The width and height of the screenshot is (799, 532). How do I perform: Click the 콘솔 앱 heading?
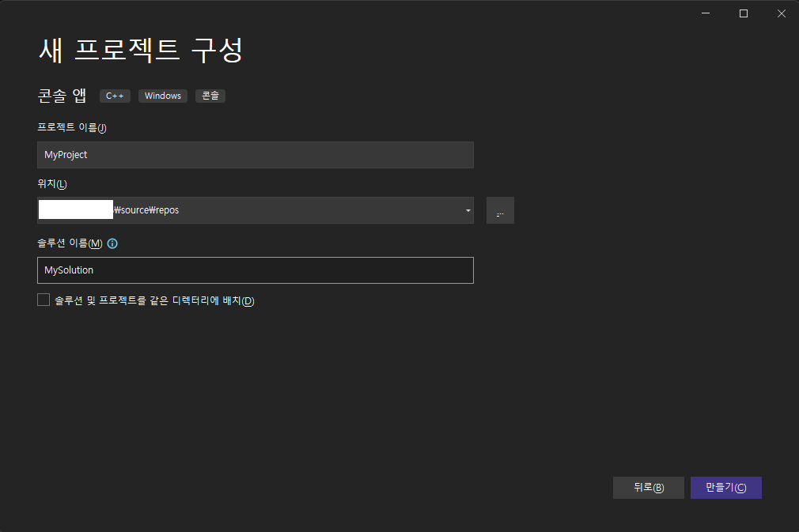(x=62, y=96)
